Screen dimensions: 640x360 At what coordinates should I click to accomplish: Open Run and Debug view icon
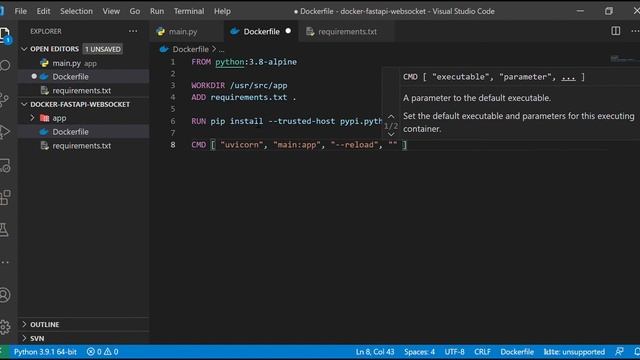pos(5,132)
